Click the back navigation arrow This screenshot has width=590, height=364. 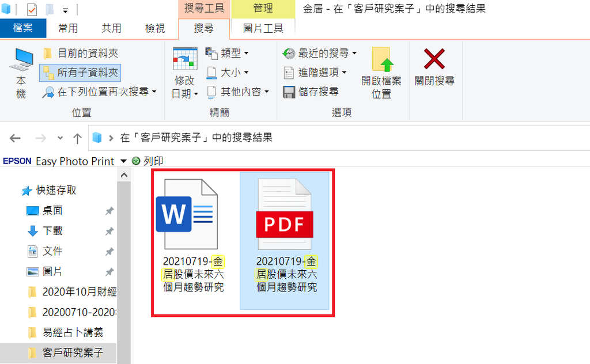[15, 138]
